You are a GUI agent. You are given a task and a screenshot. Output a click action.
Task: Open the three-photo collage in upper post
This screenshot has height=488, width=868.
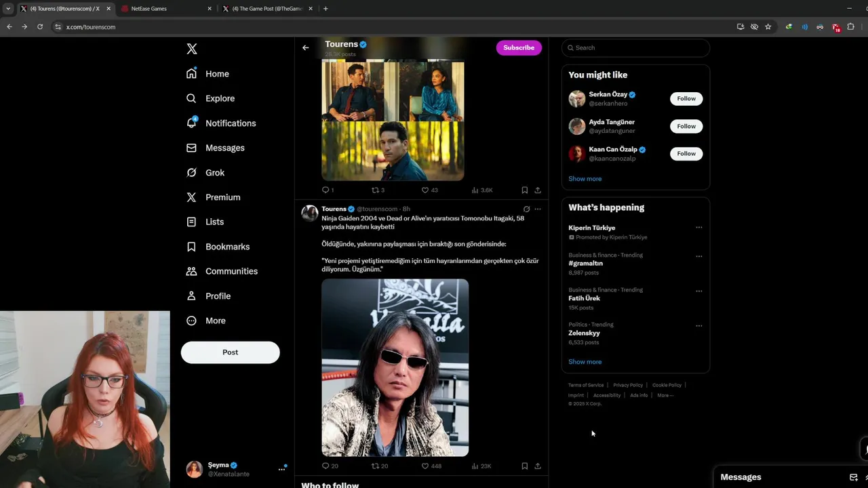(x=393, y=120)
